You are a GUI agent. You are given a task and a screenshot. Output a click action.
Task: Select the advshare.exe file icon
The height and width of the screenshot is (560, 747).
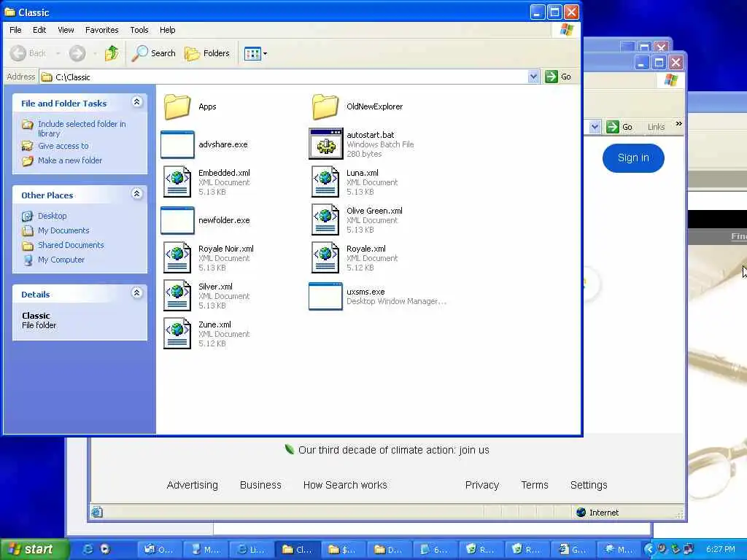coord(177,144)
